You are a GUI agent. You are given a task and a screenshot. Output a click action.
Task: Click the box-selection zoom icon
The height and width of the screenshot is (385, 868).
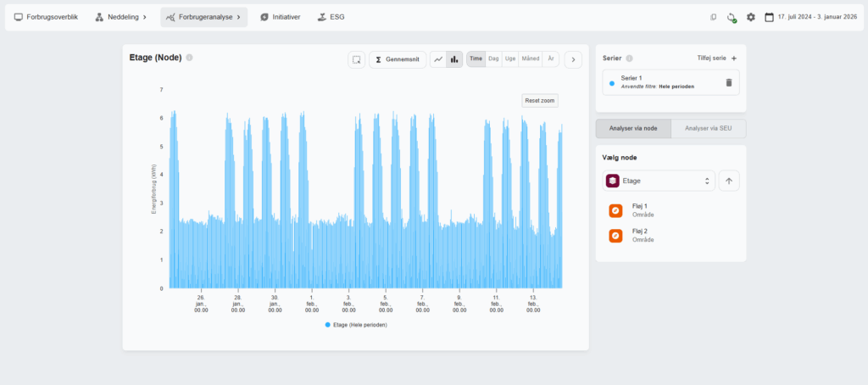tap(357, 60)
